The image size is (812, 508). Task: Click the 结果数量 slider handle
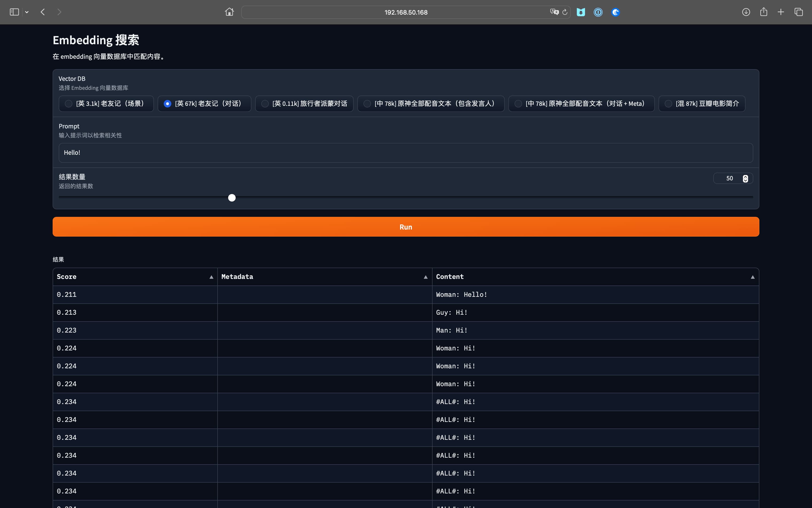[232, 198]
